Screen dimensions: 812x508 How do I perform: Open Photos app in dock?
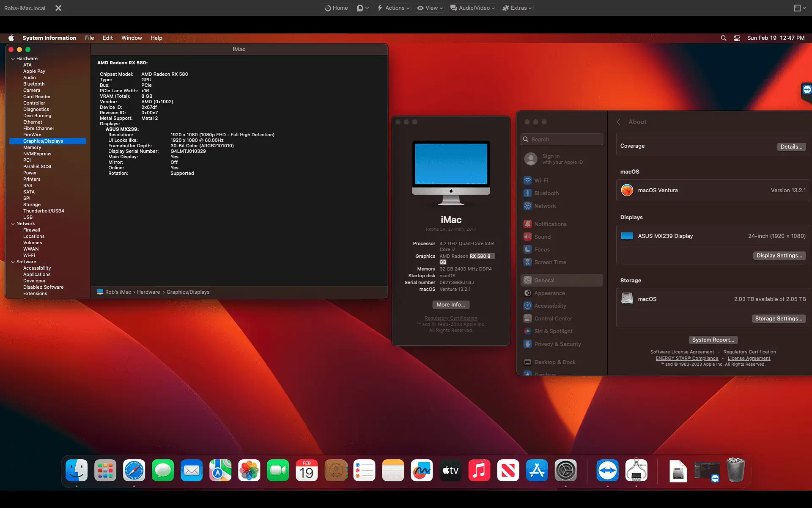pyautogui.click(x=249, y=470)
